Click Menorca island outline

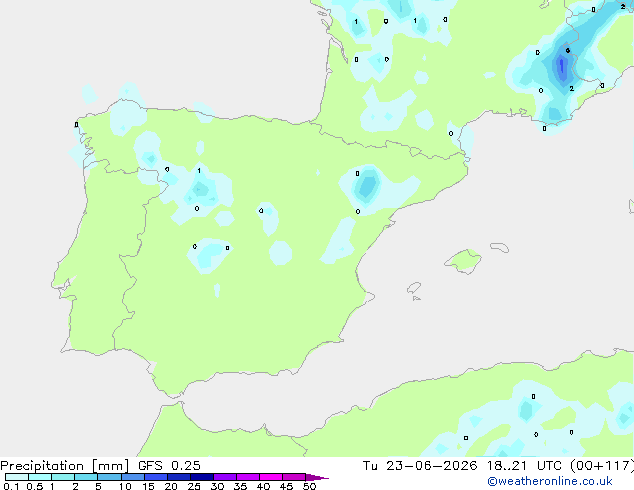click(500, 247)
